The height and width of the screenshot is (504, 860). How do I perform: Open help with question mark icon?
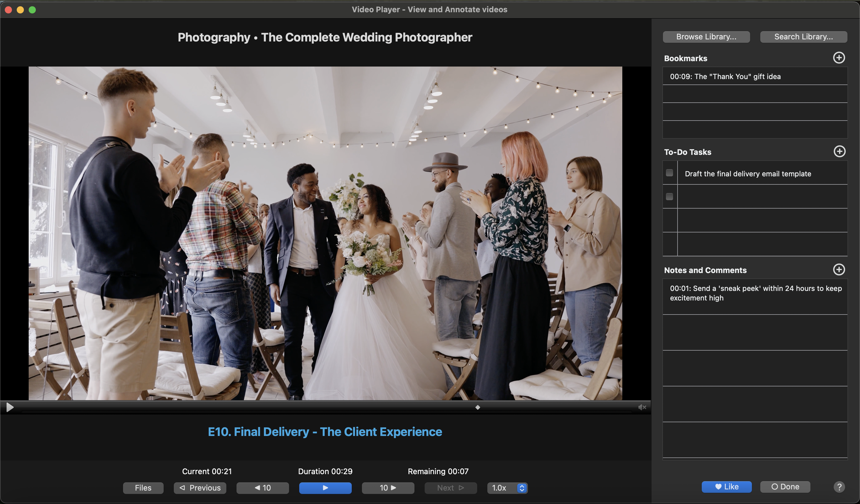click(839, 487)
